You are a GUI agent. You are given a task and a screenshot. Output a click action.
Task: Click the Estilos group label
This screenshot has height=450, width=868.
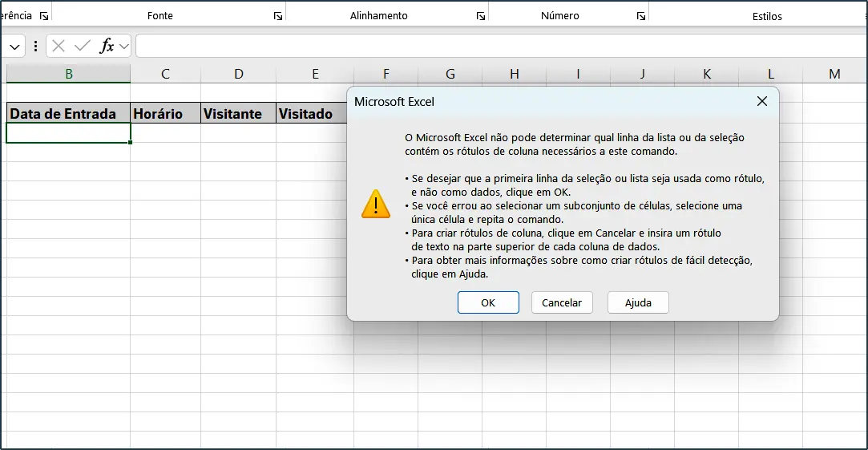767,17
